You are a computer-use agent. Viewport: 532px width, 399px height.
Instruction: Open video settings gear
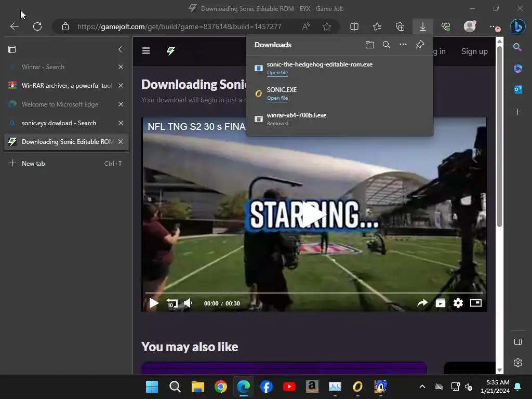(x=458, y=303)
